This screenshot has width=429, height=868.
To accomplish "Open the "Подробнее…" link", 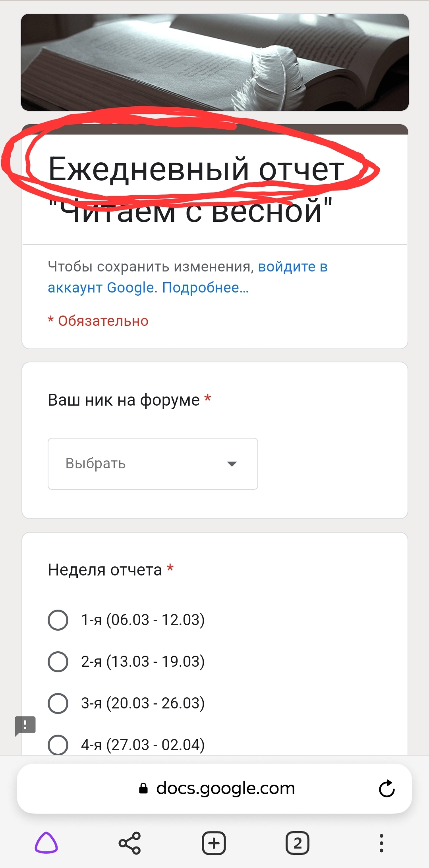I will [x=205, y=287].
